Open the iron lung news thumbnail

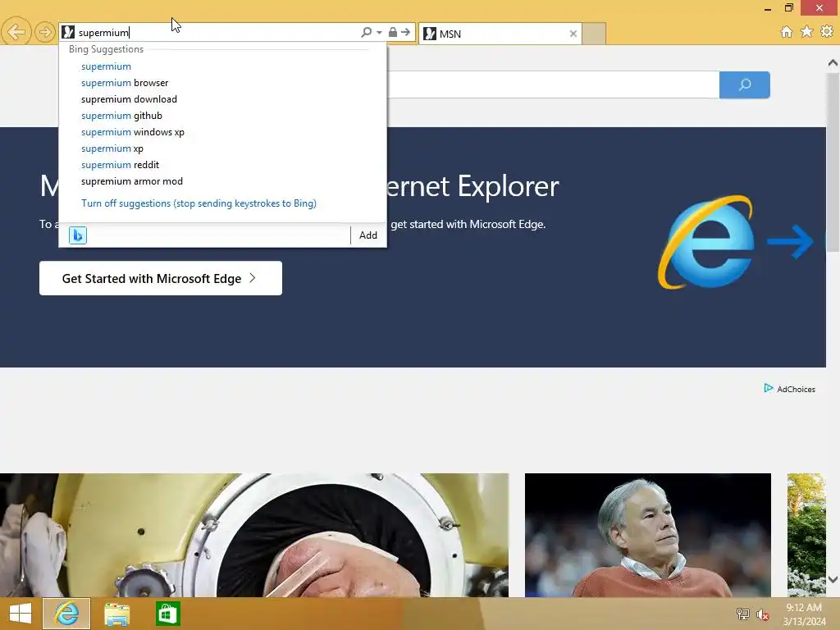click(x=254, y=535)
